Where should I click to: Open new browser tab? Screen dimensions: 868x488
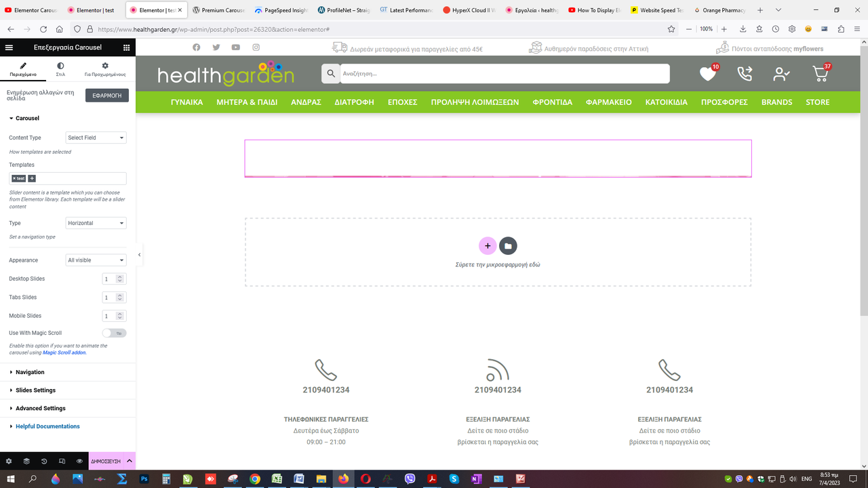point(760,10)
